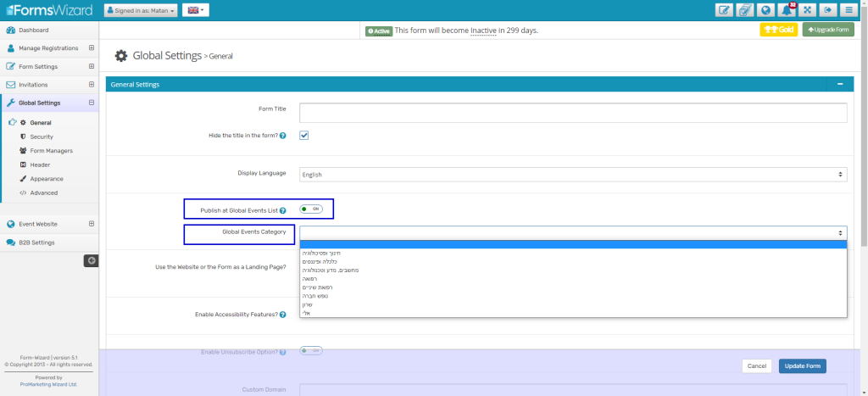Click the globe icon in top toolbar
868x396 pixels.
point(765,10)
